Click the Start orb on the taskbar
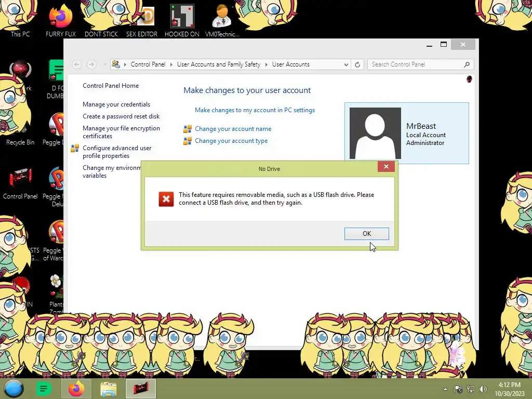The height and width of the screenshot is (399, 532). coord(14,389)
